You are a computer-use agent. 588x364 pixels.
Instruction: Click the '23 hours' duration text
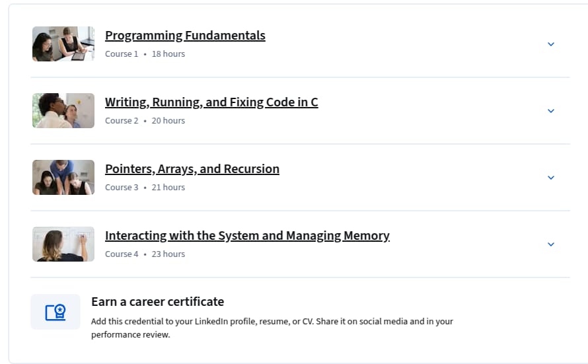[168, 254]
